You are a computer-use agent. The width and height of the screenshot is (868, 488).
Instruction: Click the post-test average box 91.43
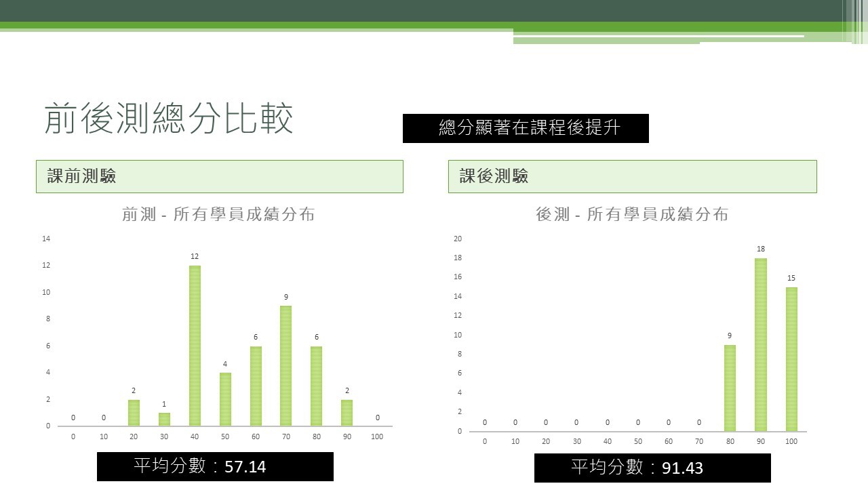[652, 468]
